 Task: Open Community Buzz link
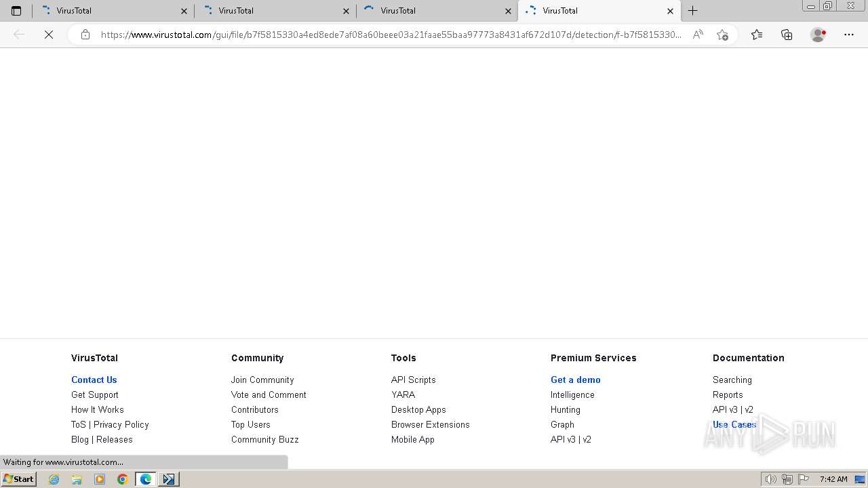[x=265, y=439]
